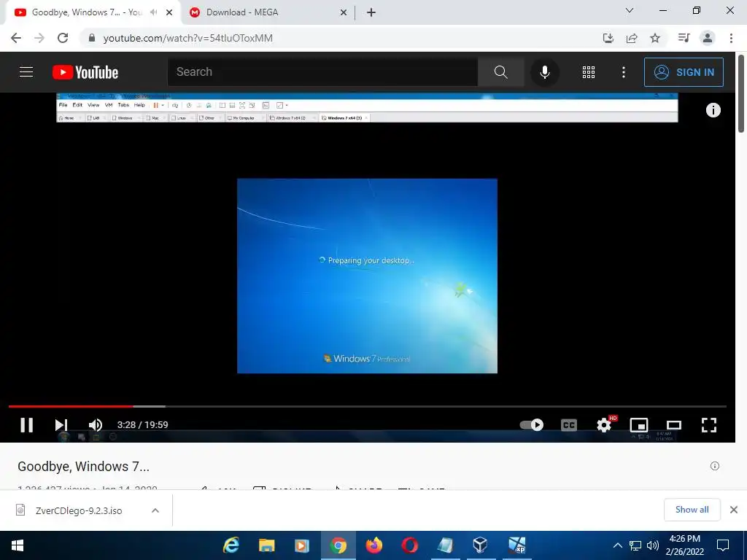Viewport: 747px width, 560px height.
Task: Toggle the autoplay switch
Action: pos(532,425)
